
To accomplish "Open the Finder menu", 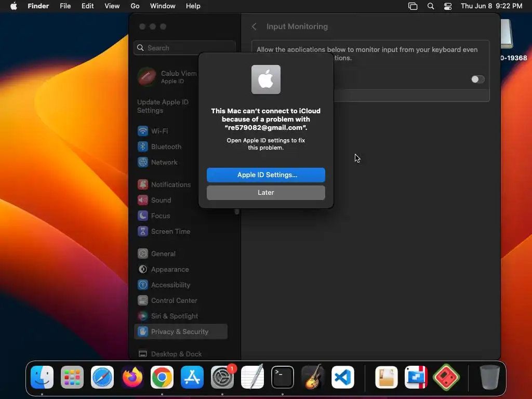I will click(x=38, y=6).
